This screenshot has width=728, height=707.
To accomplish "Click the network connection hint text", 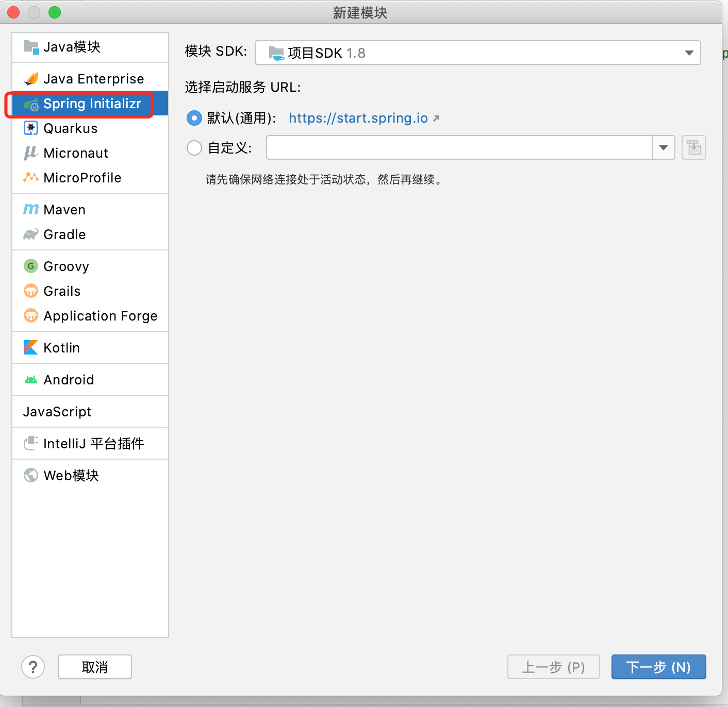I will (324, 179).
